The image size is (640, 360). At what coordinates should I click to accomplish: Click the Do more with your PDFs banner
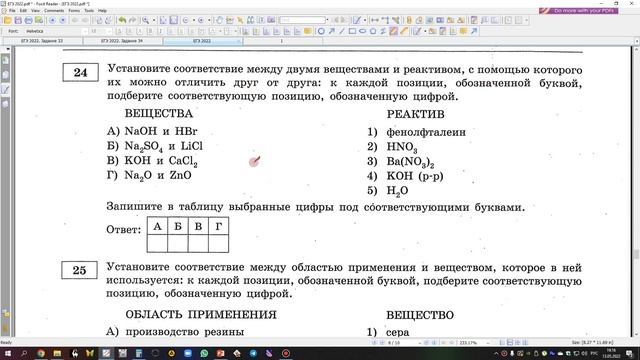578,11
